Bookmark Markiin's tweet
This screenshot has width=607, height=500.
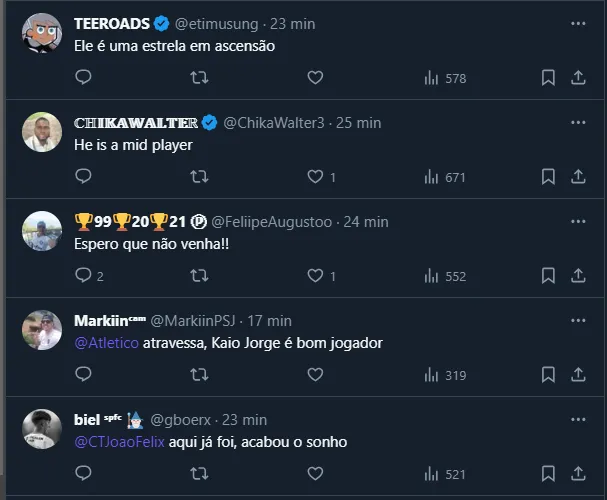548,375
